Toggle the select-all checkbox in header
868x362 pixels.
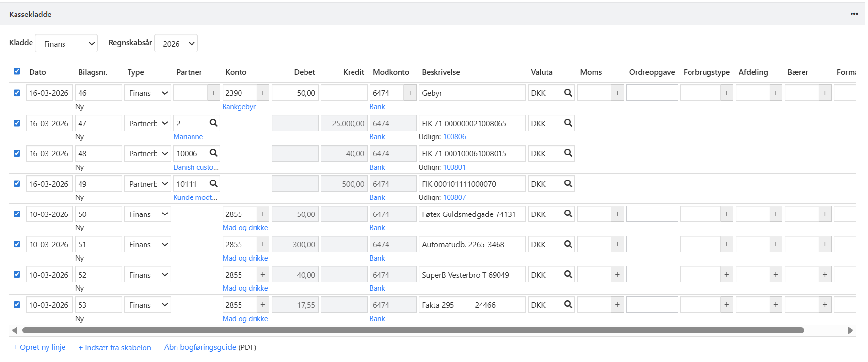17,71
